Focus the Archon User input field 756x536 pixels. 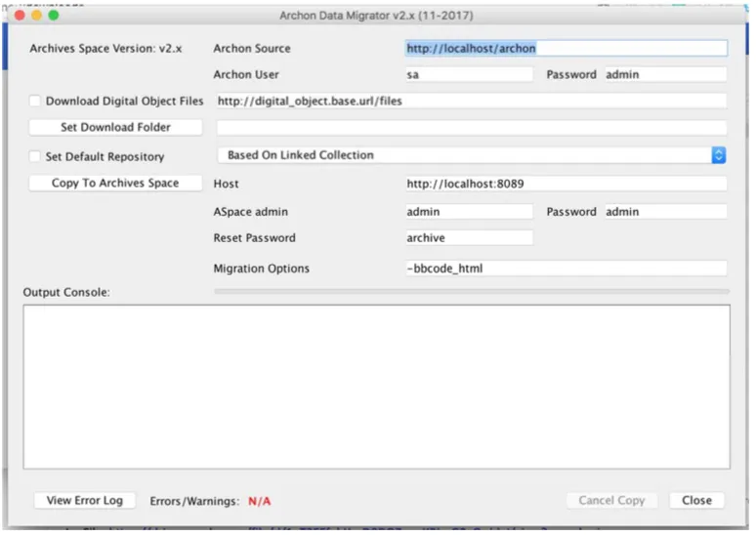(x=469, y=75)
